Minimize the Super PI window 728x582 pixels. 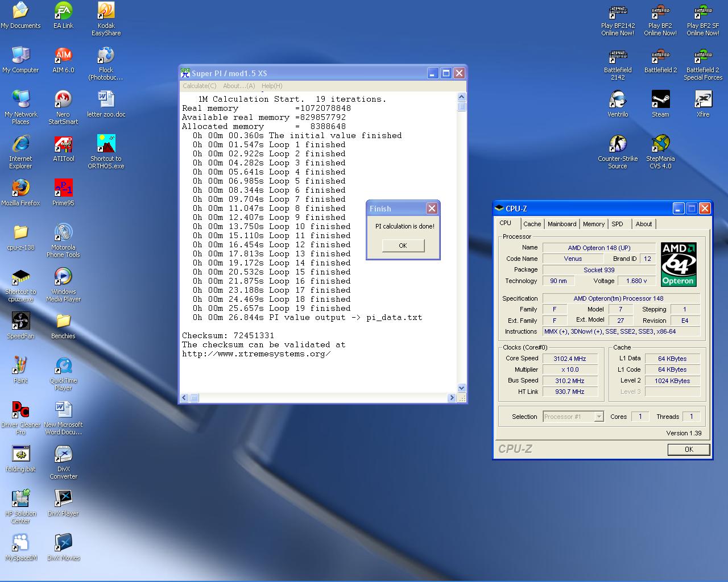click(x=433, y=73)
